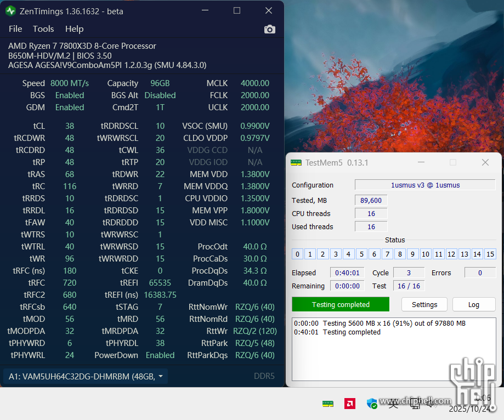
Task: Click the Configuration field showing 1usmus v3
Action: [x=425, y=185]
